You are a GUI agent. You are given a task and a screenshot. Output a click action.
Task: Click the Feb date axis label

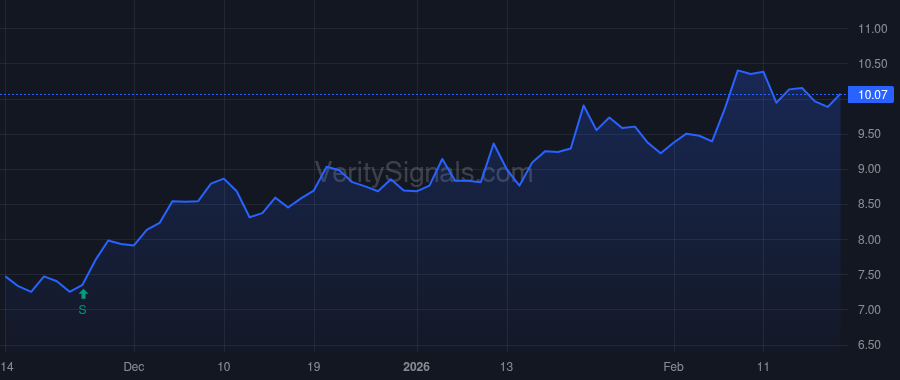point(673,366)
